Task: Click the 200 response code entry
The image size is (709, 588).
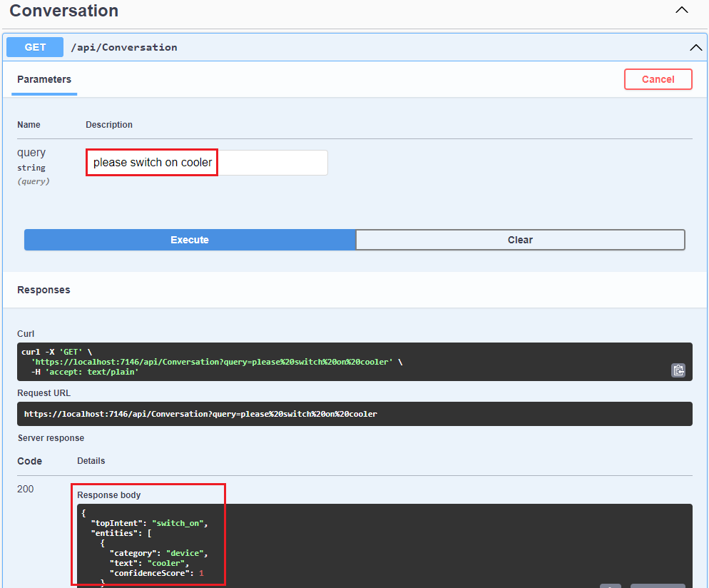Action: 25,489
